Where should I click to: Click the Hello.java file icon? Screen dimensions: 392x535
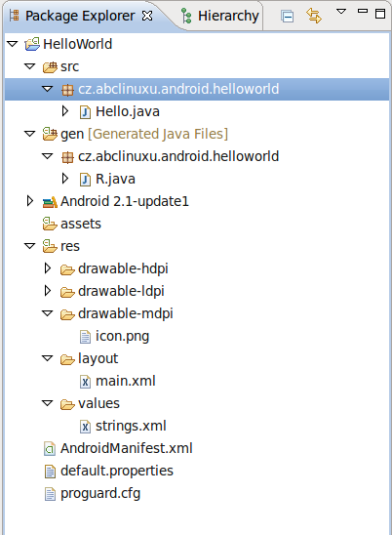coord(85,112)
